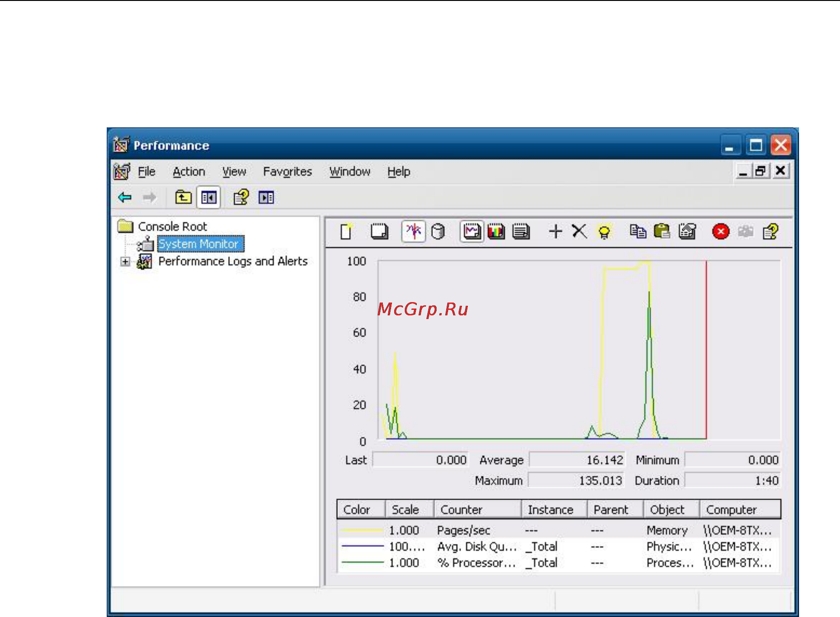
Task: Click the _Total instance for % Processor row
Action: [541, 562]
